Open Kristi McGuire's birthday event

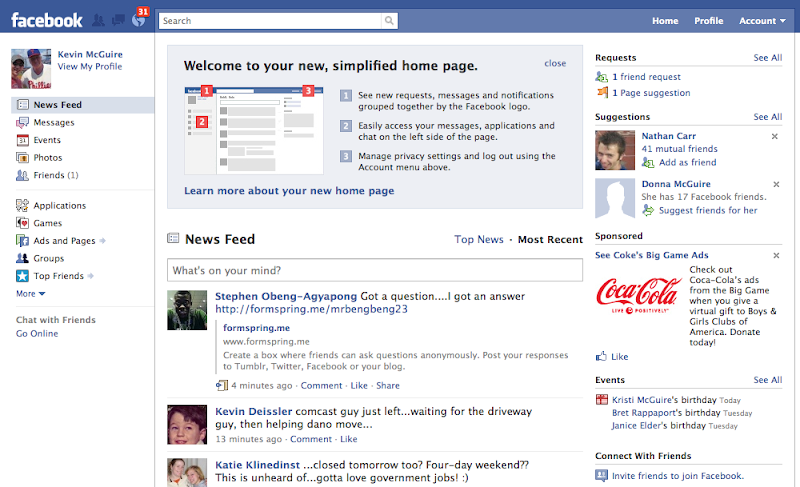664,400
